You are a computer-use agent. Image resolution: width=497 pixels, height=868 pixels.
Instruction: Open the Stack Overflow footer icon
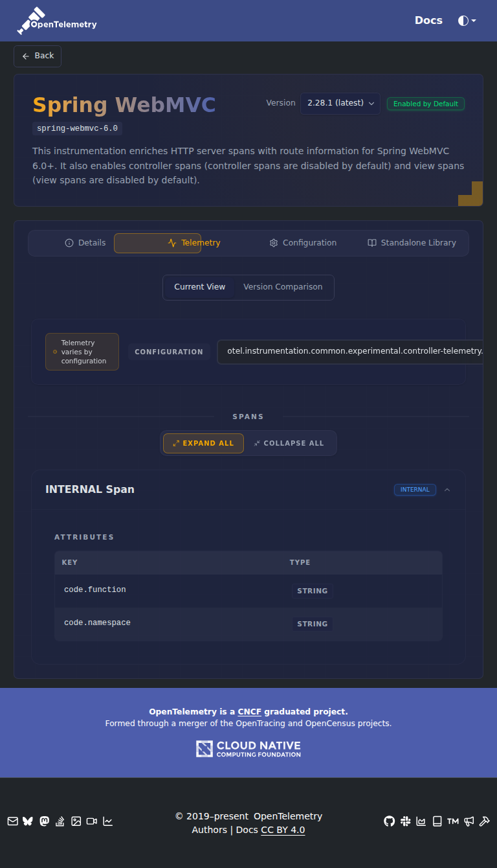coord(60,821)
